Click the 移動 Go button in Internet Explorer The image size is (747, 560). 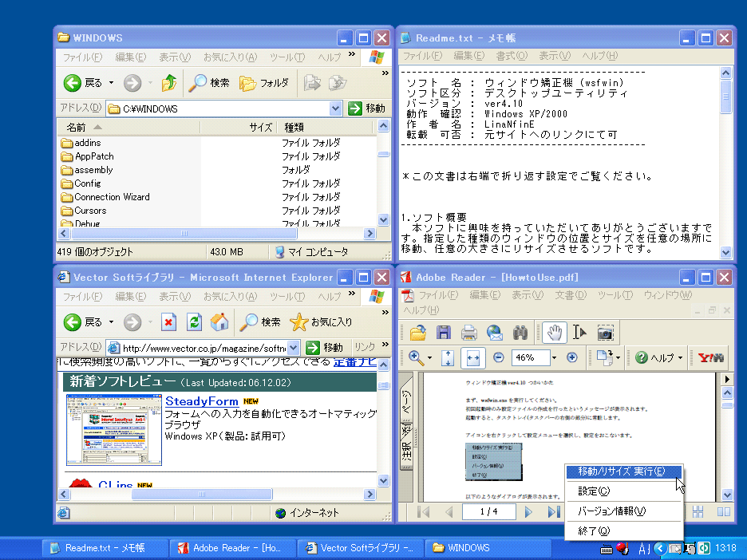point(325,348)
